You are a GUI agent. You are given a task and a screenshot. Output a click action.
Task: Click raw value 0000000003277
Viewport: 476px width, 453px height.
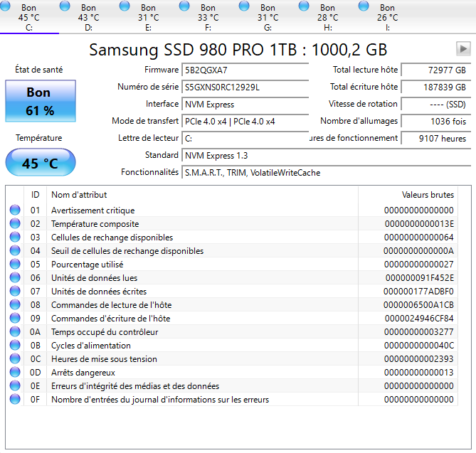[x=419, y=332]
